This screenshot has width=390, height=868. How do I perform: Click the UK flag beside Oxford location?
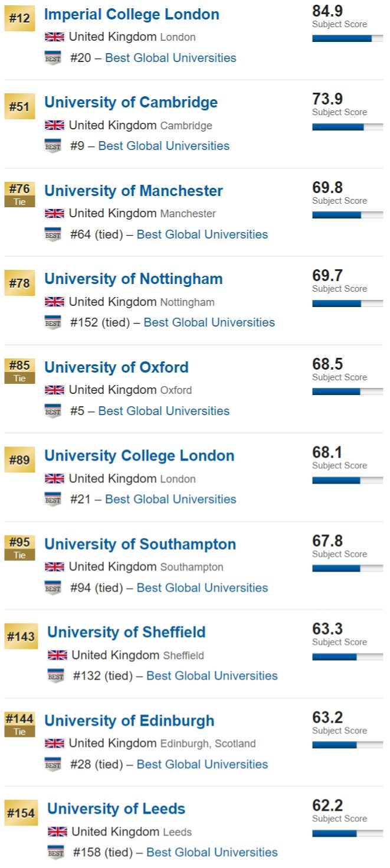pyautogui.click(x=54, y=390)
